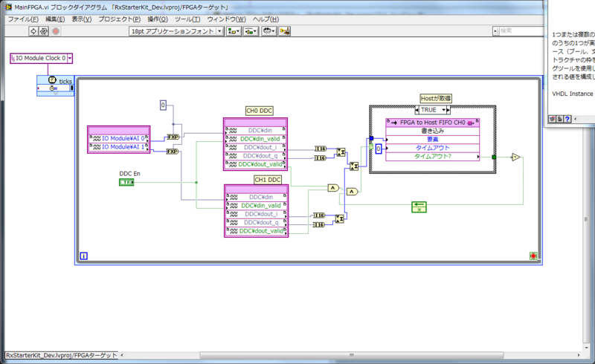Viewport: 595px width, 364px height.
Task: Open the ツール(T) menu
Action: [x=187, y=19]
